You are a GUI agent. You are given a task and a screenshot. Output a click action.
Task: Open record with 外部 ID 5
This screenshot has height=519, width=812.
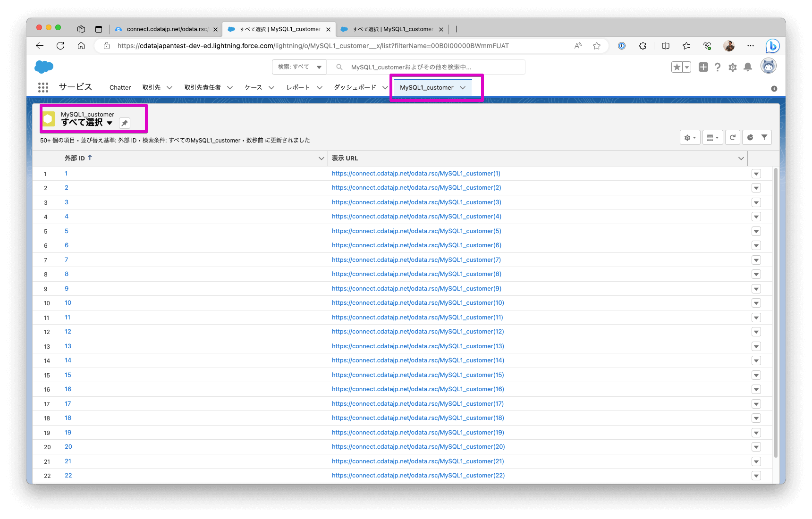pyautogui.click(x=67, y=231)
